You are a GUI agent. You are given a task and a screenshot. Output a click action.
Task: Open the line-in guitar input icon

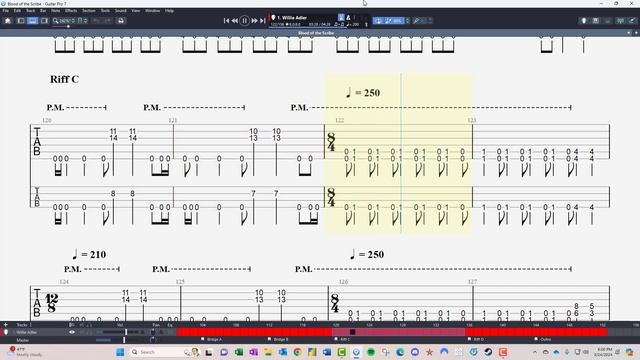[632, 20]
